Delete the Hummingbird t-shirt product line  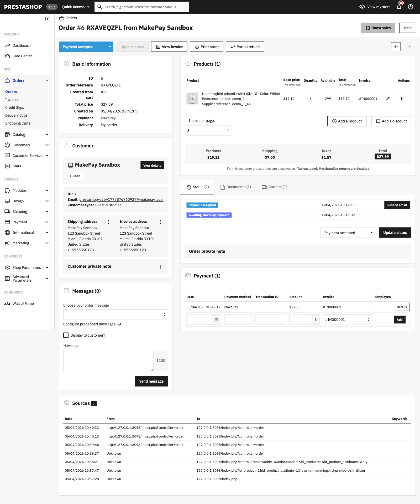pyautogui.click(x=403, y=99)
